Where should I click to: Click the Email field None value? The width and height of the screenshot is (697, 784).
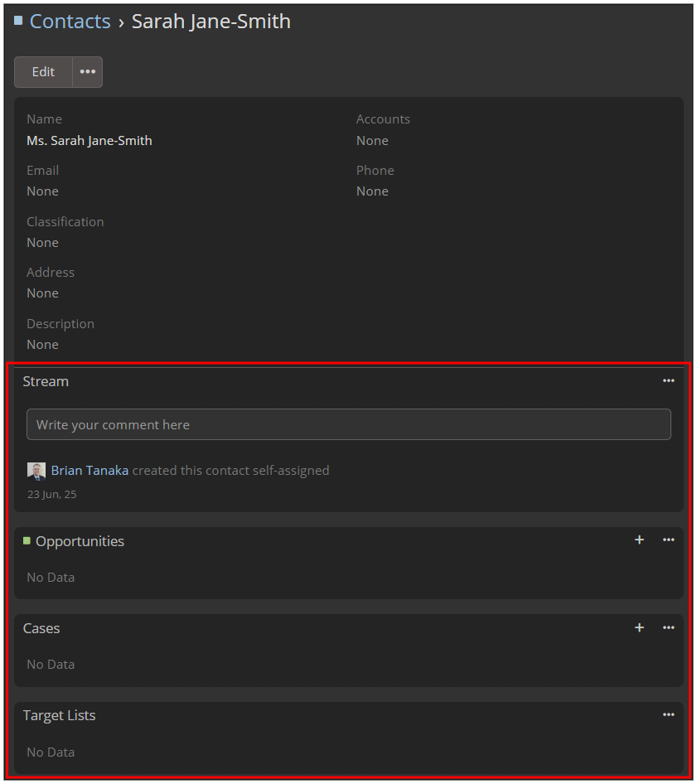[42, 191]
